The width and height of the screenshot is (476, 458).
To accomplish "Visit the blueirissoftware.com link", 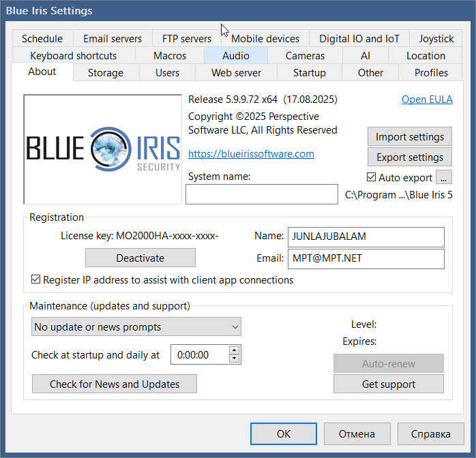I will 251,154.
